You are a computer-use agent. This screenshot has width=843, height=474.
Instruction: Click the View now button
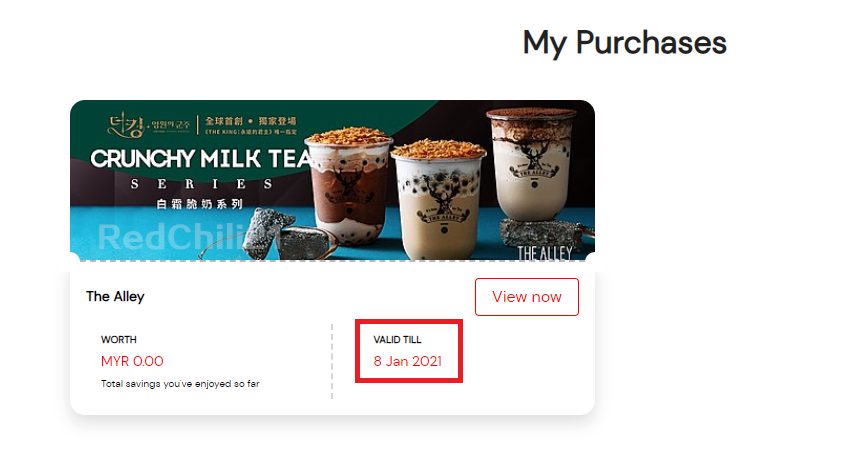526,297
